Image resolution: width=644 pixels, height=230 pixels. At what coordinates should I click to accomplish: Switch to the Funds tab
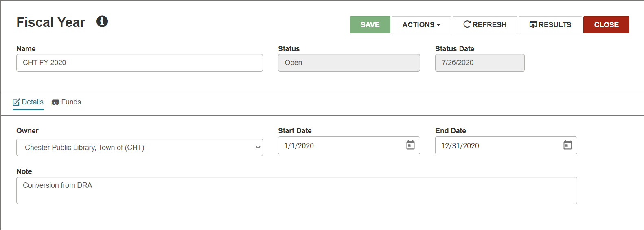(66, 102)
